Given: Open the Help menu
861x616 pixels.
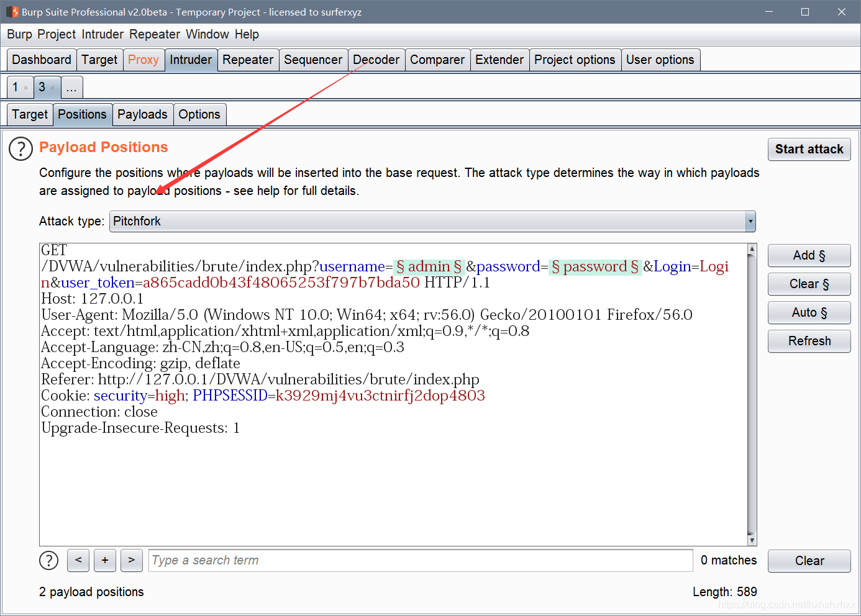Looking at the screenshot, I should click(x=247, y=34).
